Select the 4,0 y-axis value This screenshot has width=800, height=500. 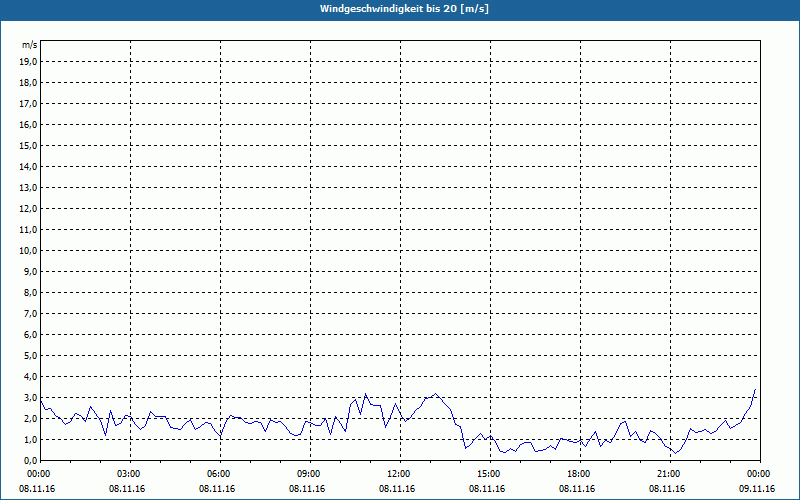(30, 377)
